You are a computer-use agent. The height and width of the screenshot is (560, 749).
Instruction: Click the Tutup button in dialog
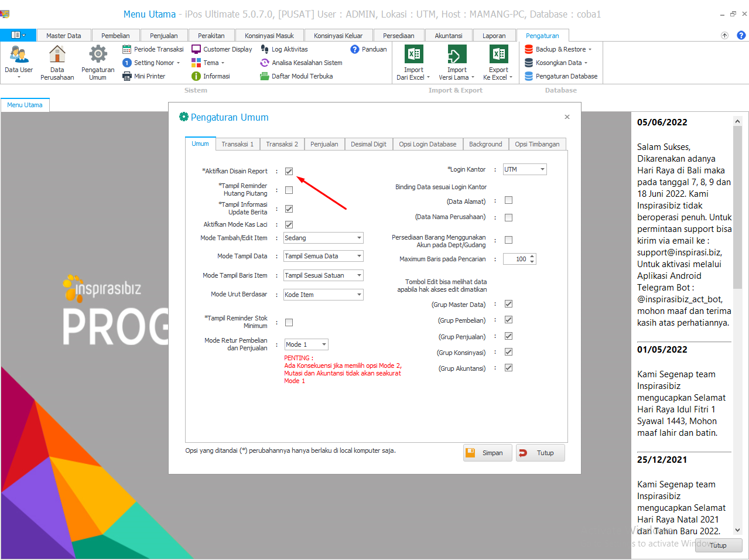[x=540, y=453]
